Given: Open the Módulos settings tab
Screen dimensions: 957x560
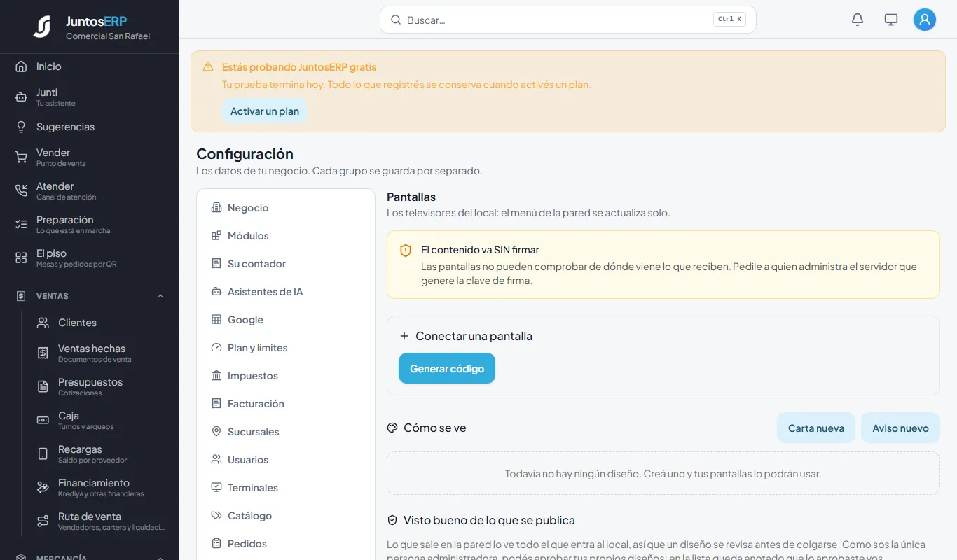Looking at the screenshot, I should coord(286,236).
